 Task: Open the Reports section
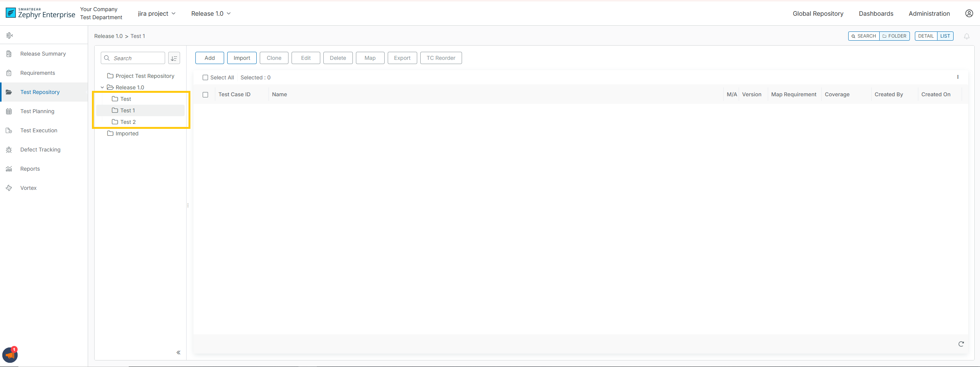coord(30,169)
